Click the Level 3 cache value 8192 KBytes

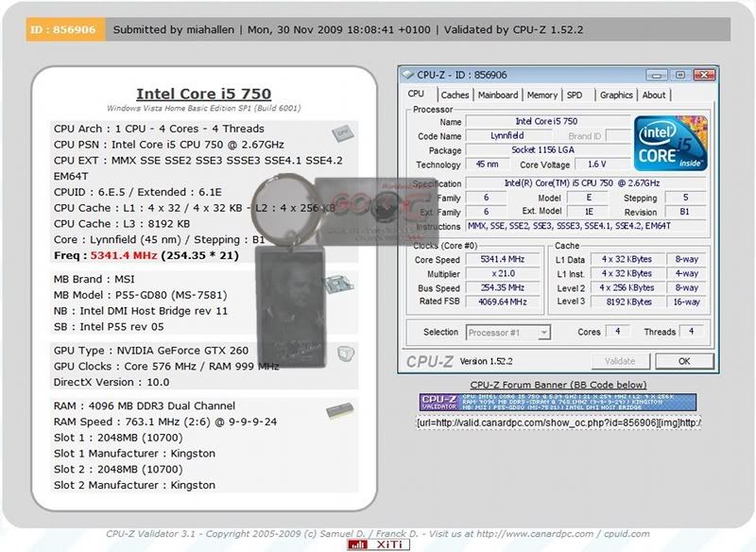[x=627, y=302]
